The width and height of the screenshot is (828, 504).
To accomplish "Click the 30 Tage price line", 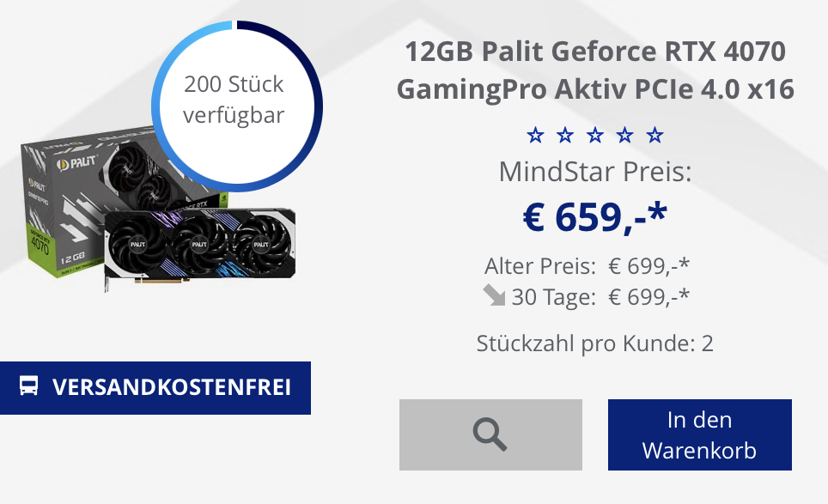I will coord(588,296).
